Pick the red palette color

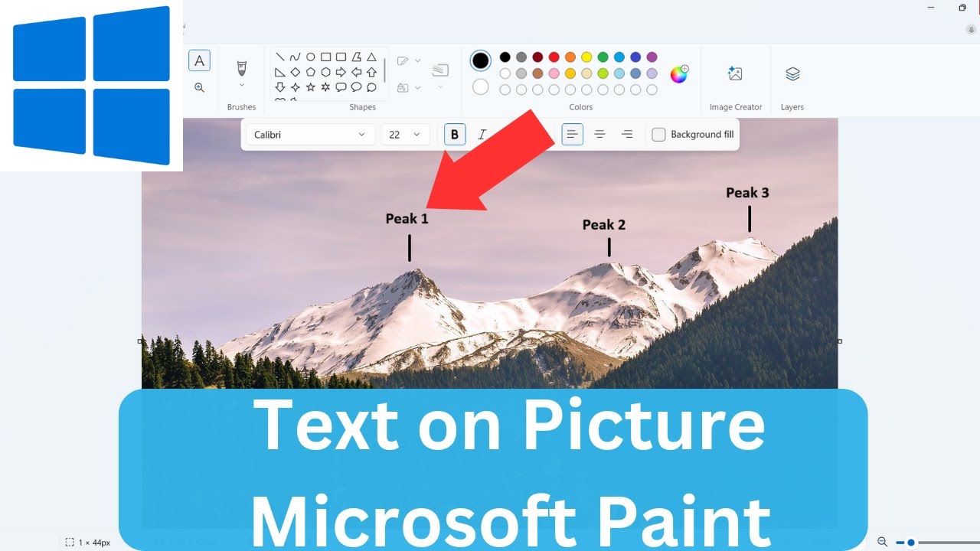pyautogui.click(x=554, y=57)
